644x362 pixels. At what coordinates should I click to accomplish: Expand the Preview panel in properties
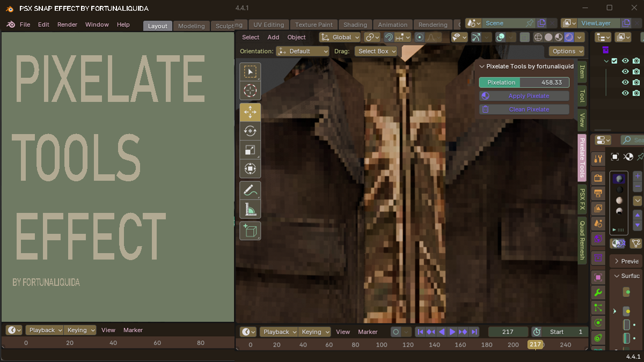tap(626, 261)
